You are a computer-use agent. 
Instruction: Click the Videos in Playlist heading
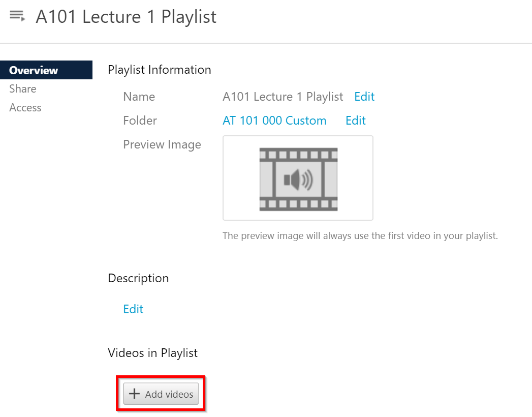tap(153, 352)
